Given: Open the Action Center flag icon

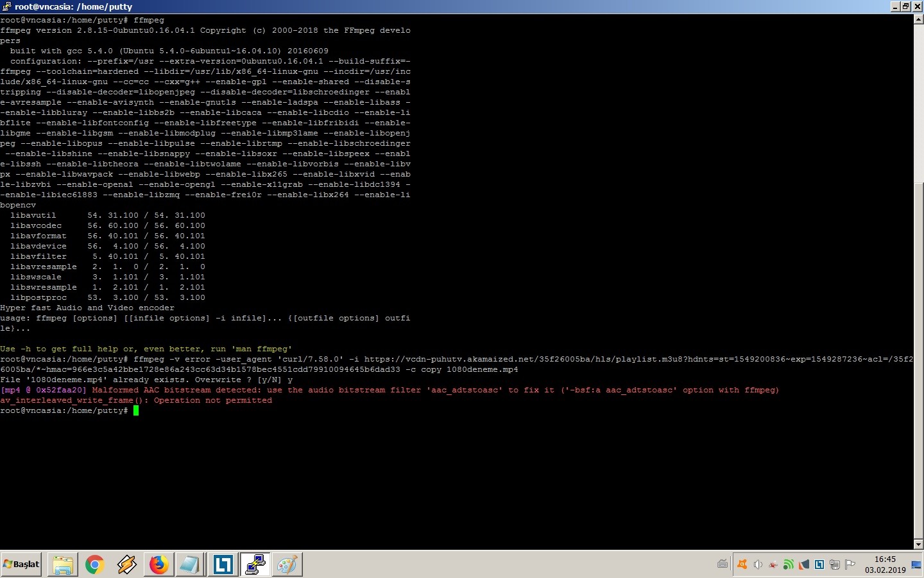Looking at the screenshot, I should pos(850,565).
